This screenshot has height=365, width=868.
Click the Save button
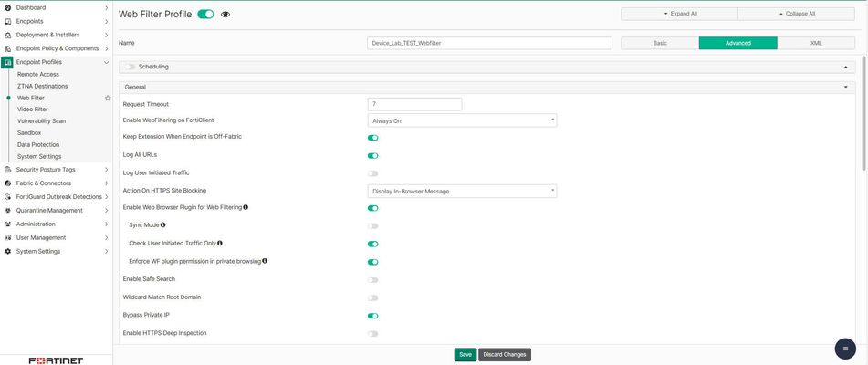tap(465, 354)
